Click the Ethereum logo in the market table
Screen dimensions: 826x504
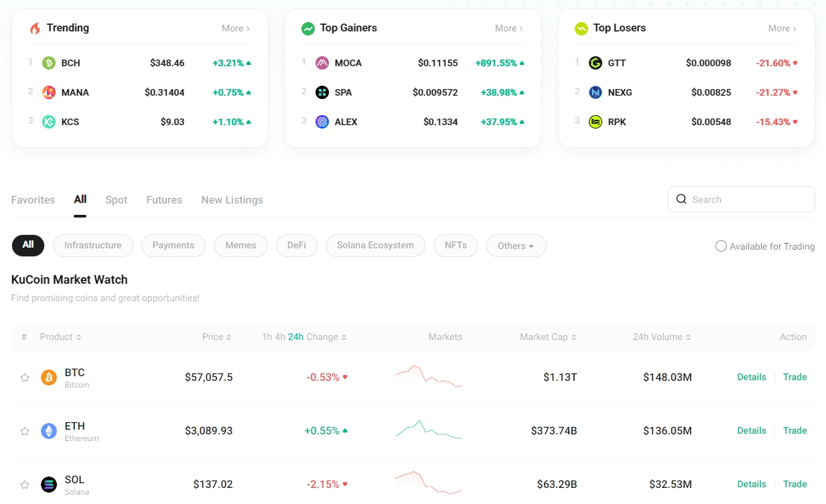point(49,431)
